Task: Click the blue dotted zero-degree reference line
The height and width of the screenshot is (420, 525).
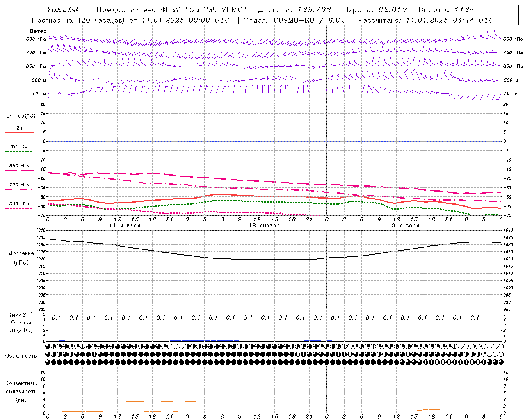Action: click(x=274, y=141)
